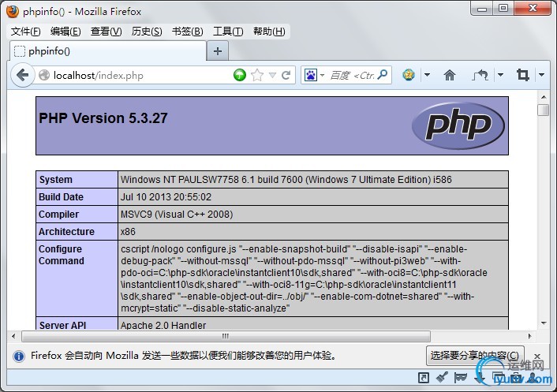Image resolution: width=557 pixels, height=392 pixels.
Task: Dismiss the Firefox data notification bar
Action: coord(537,356)
